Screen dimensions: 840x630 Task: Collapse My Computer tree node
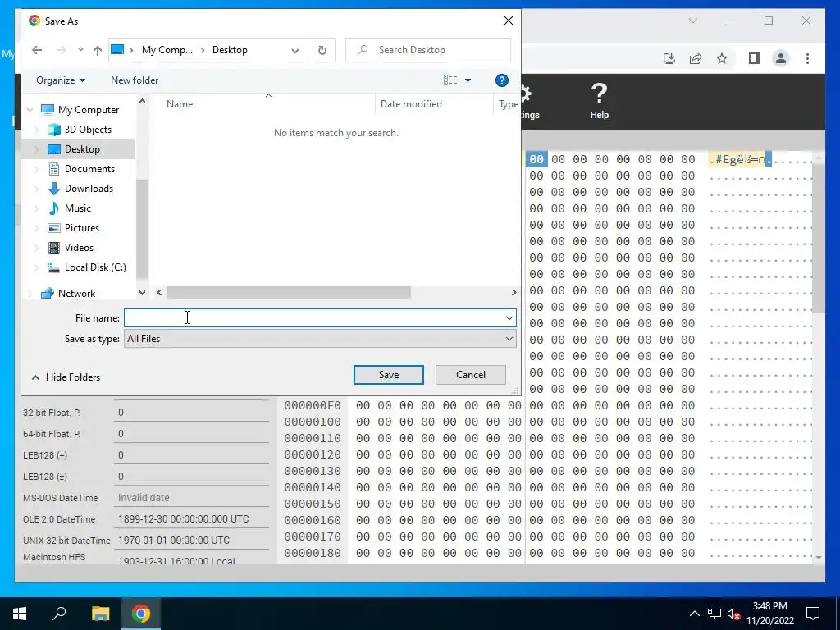pos(30,110)
